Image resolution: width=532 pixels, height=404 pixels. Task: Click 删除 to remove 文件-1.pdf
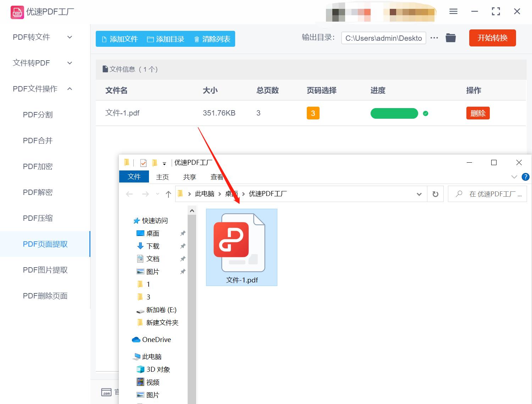pyautogui.click(x=478, y=113)
